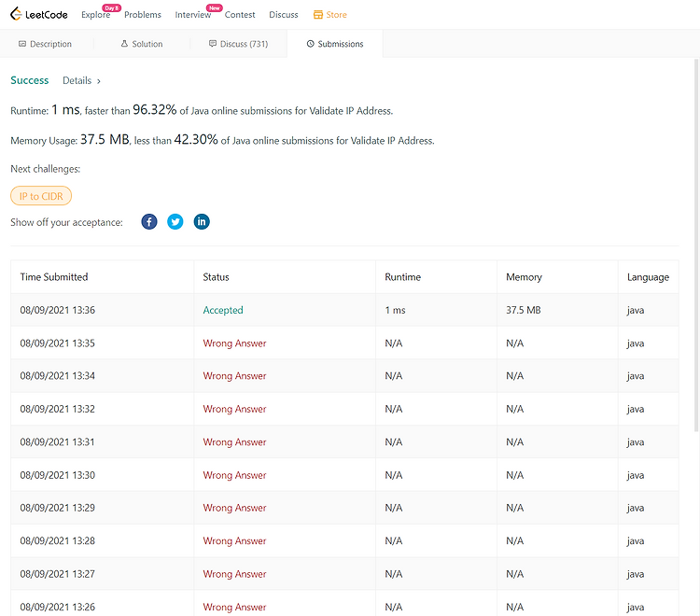Viewport: 700px width, 616px height.
Task: Open the Wrong Answer submission from 13:28
Action: click(x=234, y=540)
